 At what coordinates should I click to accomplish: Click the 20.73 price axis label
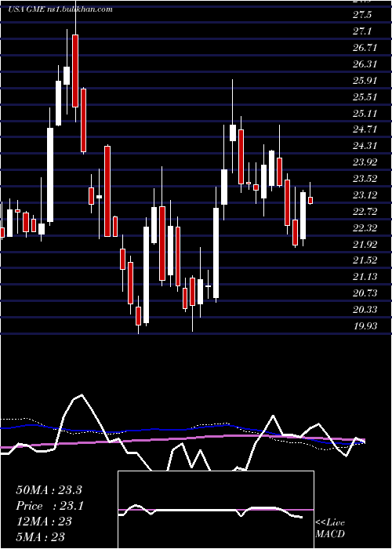tap(365, 293)
